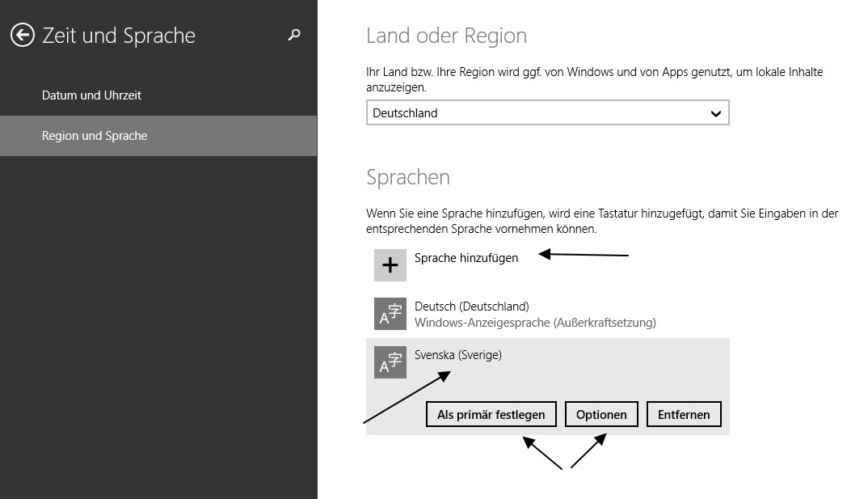Select the Svenska (Sverige) entry text

pos(457,355)
